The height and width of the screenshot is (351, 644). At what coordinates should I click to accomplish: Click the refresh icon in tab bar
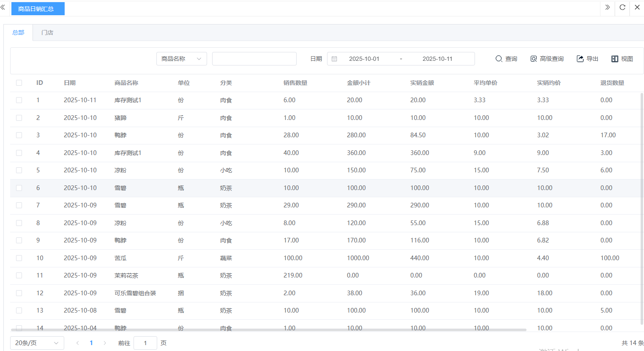[622, 7]
